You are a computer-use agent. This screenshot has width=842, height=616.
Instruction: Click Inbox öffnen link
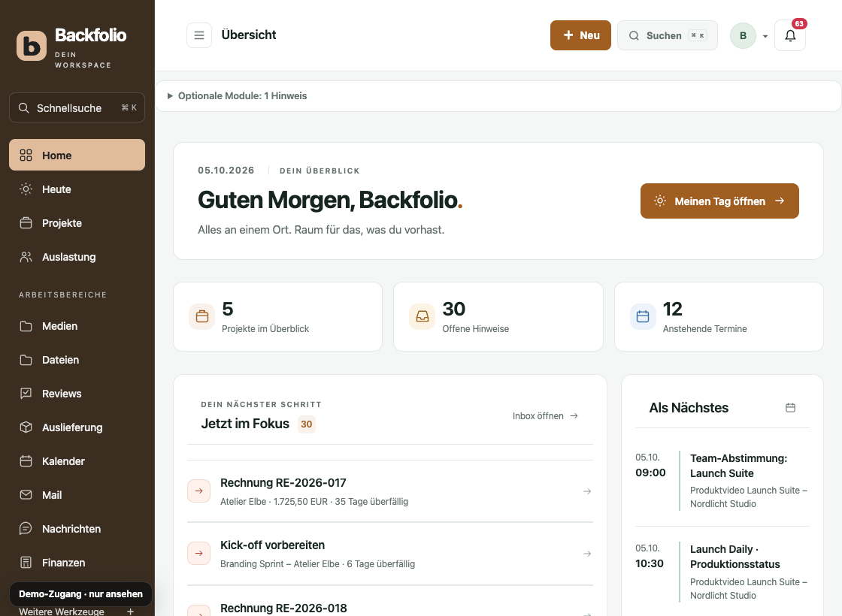tap(545, 416)
